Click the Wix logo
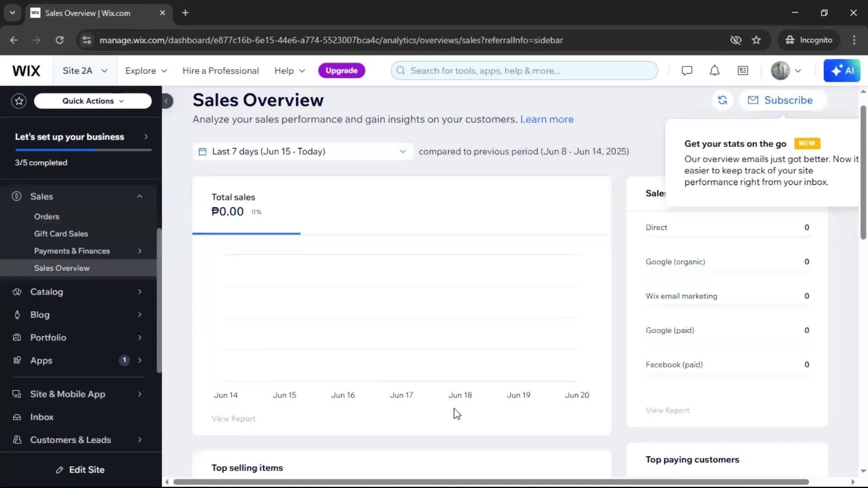Viewport: 868px width, 488px height. pyautogui.click(x=26, y=71)
